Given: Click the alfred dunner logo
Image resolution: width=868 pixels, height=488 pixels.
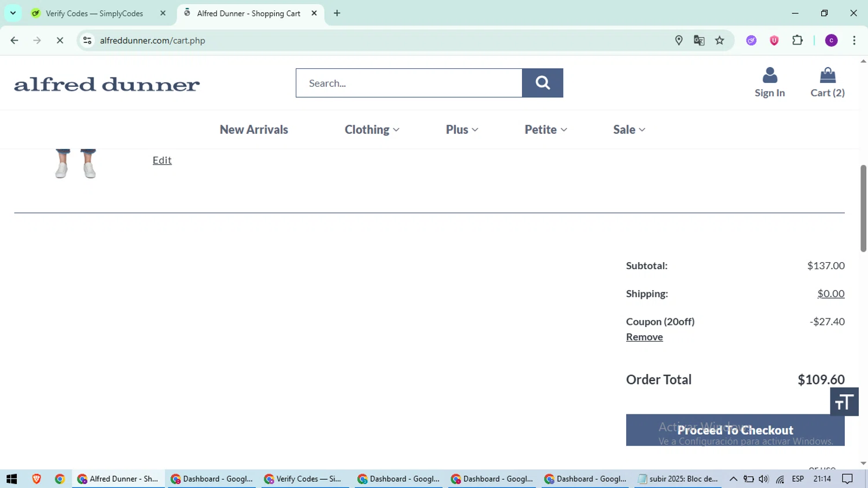Looking at the screenshot, I should tap(107, 85).
